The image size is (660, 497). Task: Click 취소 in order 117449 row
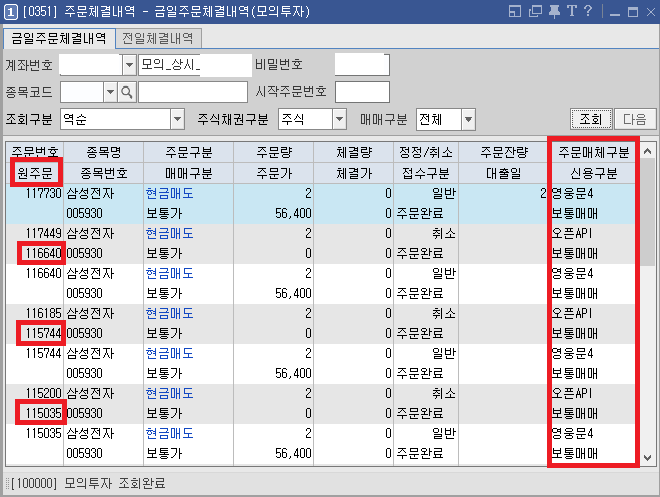444,234
